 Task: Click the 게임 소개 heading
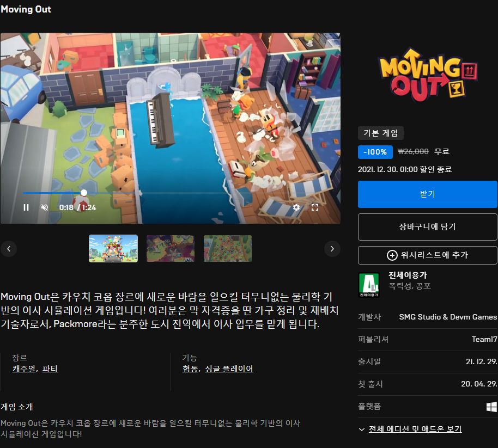point(17,407)
